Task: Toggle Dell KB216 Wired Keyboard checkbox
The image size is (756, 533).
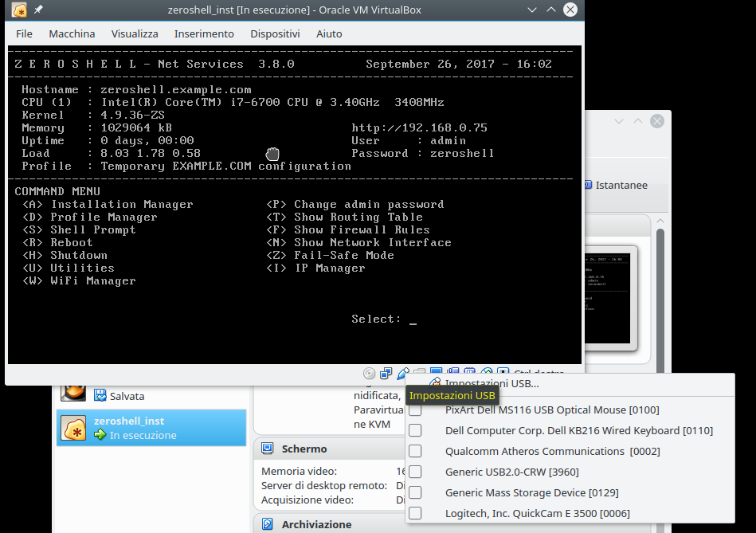Action: coord(415,430)
